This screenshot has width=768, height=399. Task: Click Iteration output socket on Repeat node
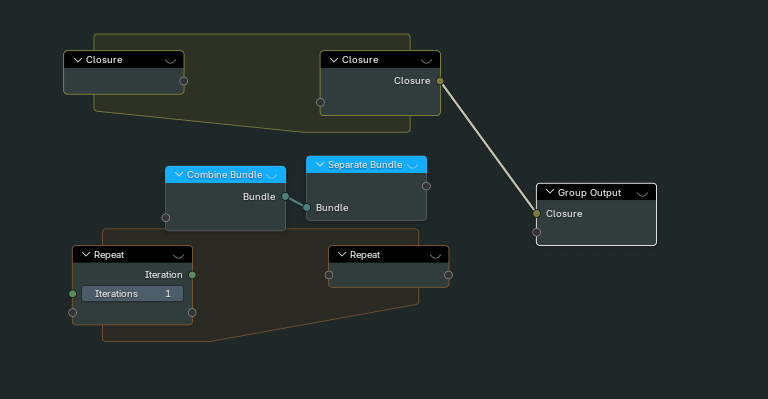tap(192, 275)
